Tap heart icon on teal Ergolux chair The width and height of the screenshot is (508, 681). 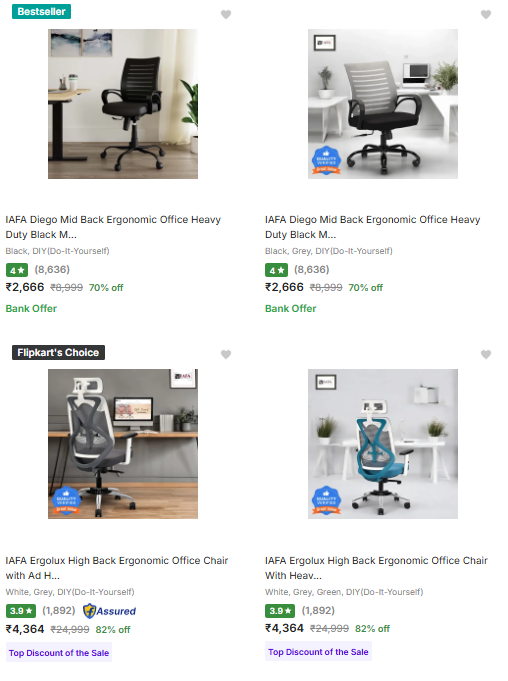point(486,354)
